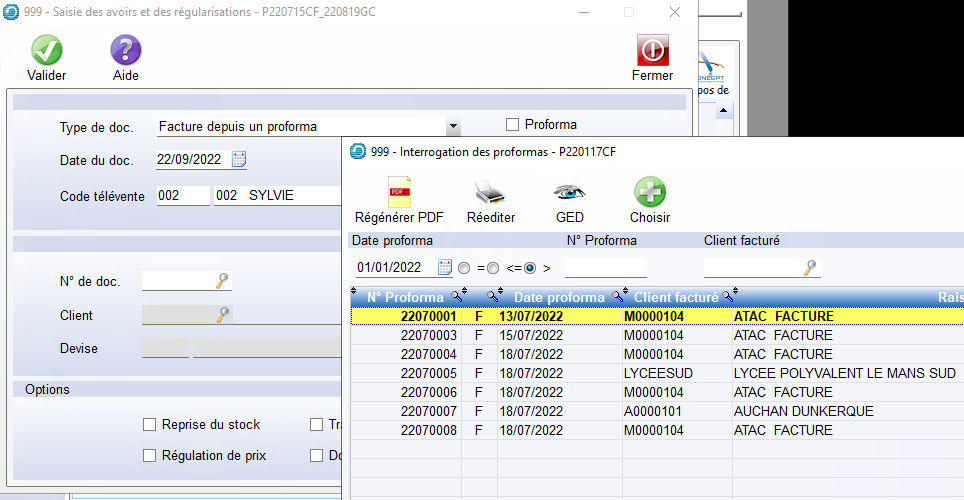Screen dimensions: 964x500
Task: Click the green Choisir plus icon
Action: (x=650, y=192)
